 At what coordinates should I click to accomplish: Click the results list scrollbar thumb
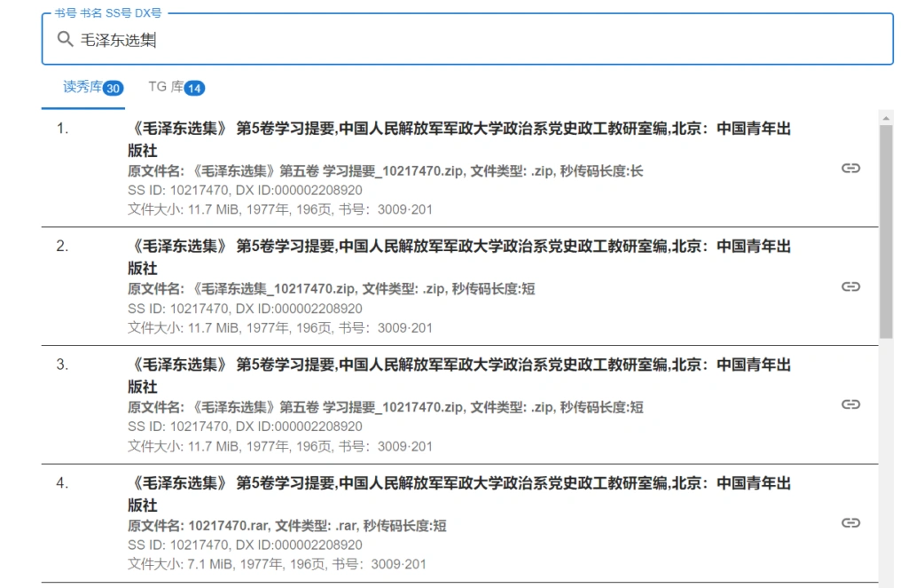tap(886, 231)
